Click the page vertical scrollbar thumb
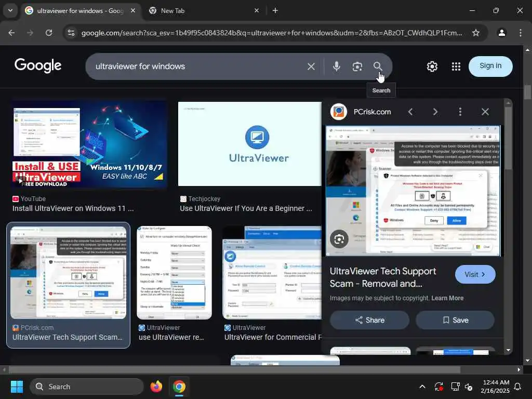532x399 pixels. (x=527, y=92)
